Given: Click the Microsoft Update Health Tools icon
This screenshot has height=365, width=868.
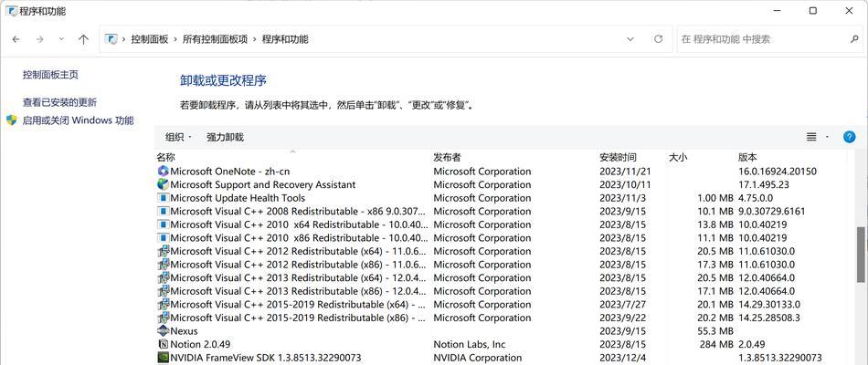Looking at the screenshot, I should [163, 198].
